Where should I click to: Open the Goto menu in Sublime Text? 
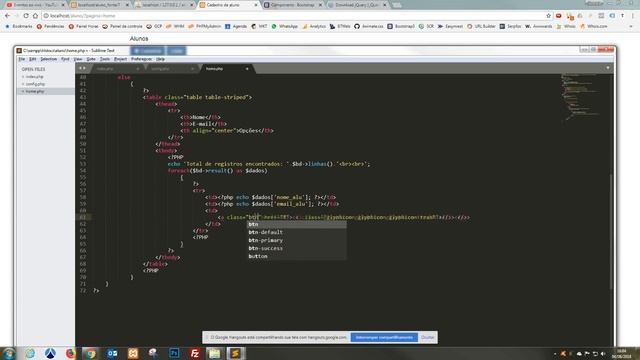[x=91, y=59]
